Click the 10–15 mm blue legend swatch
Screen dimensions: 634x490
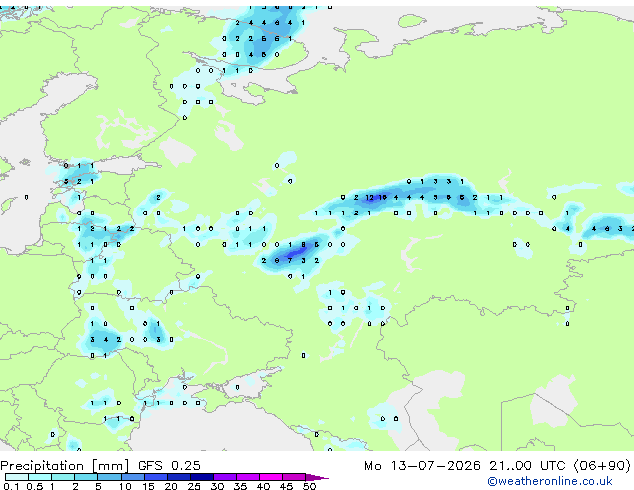coord(132,477)
